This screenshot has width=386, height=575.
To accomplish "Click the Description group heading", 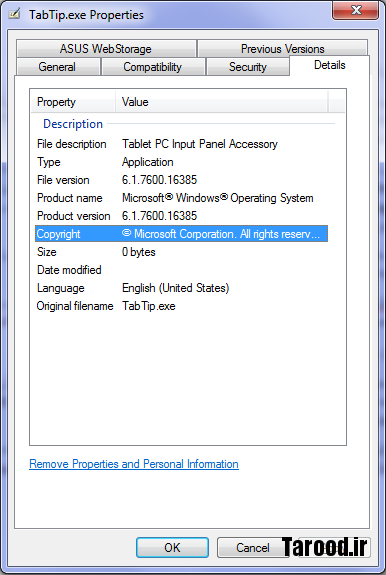I will point(73,124).
